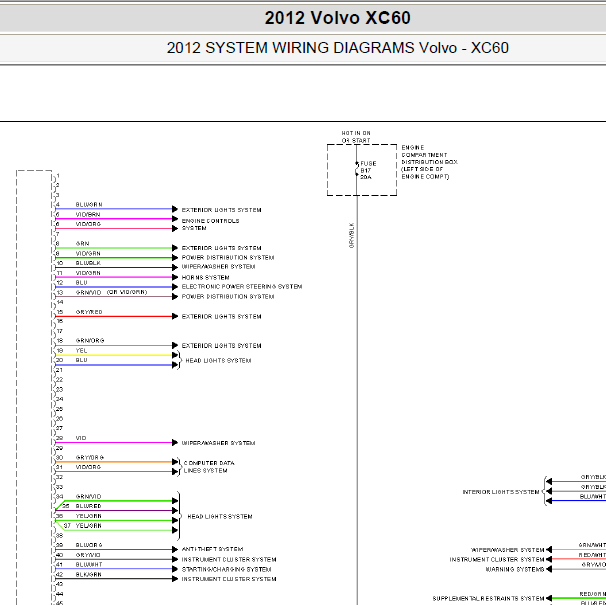
Task: Click 'EXTERIOR LIGHTS SYSTEM' on the GRN/ORG pin 18 wire
Action: [221, 346]
